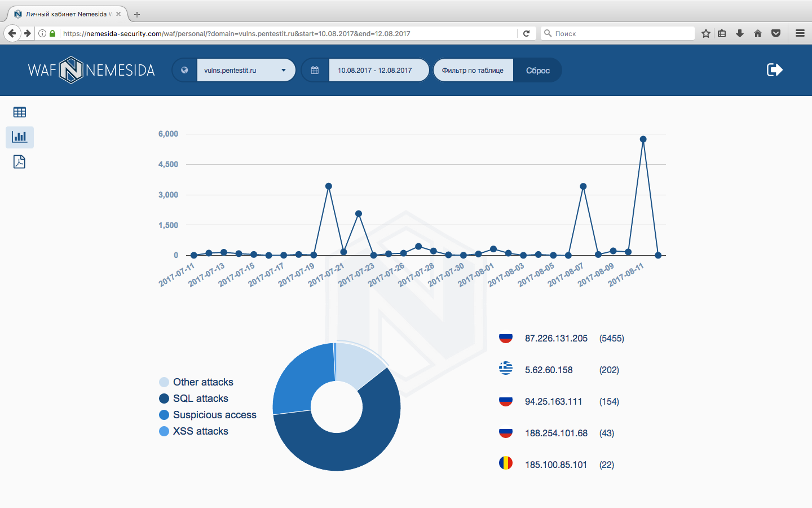Click Greek flag next to 5.62.60.158
Image resolution: width=812 pixels, height=508 pixels.
tap(506, 369)
